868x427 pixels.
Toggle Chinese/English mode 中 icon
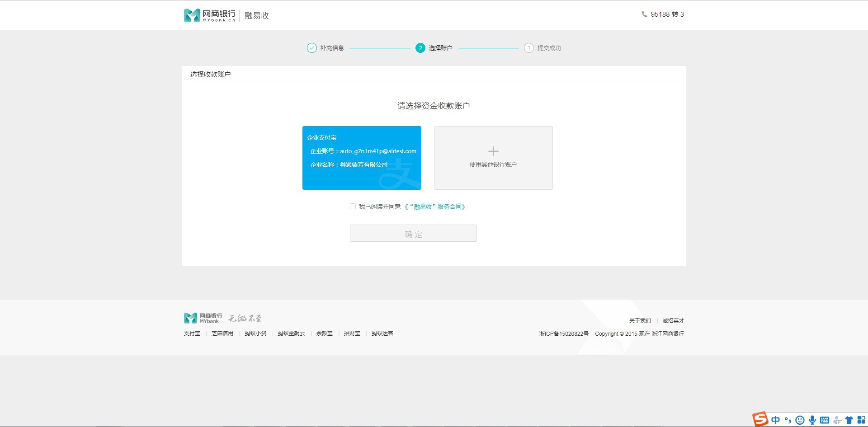[x=776, y=420]
